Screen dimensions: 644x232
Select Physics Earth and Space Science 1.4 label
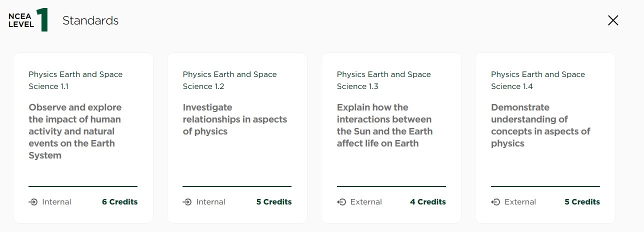click(x=537, y=80)
